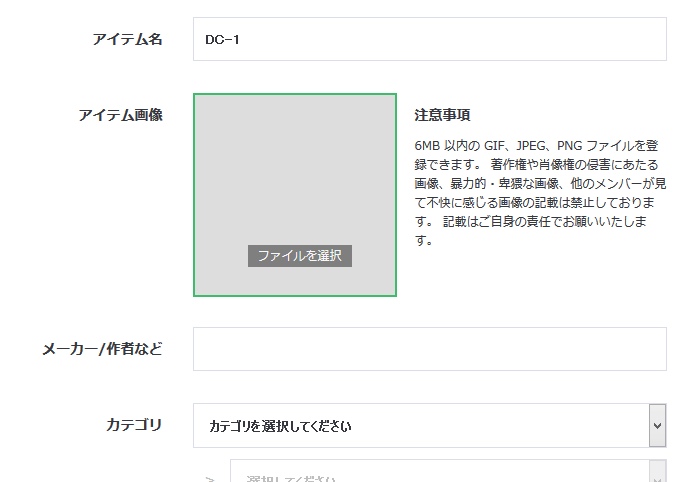Click the note's final line ending "す。"
Image resolution: width=681 pixels, height=482 pixels.
(424, 240)
